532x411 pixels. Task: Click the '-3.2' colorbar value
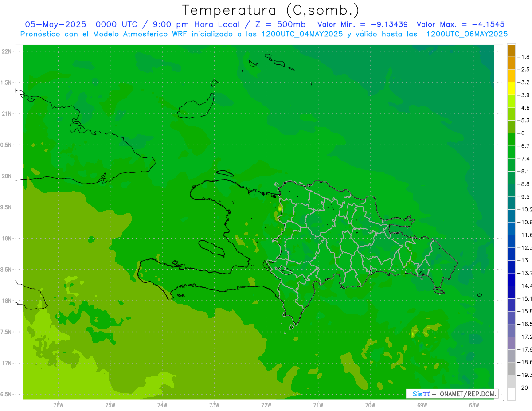pyautogui.click(x=524, y=82)
